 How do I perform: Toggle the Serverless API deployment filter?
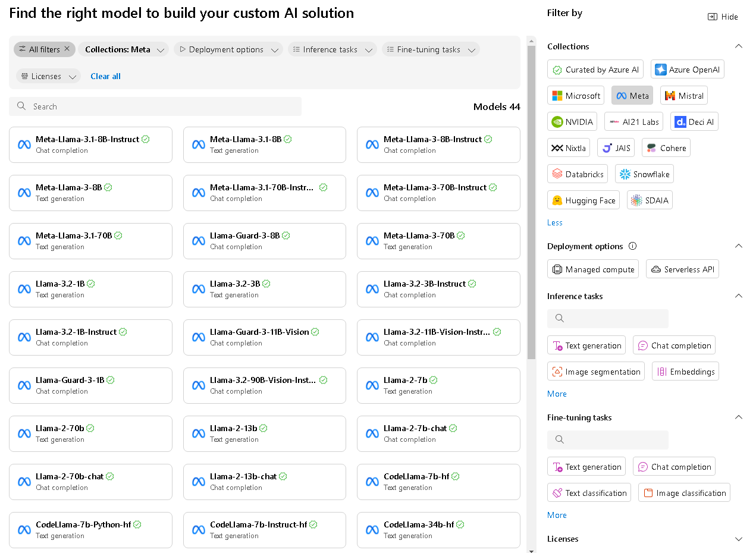(x=682, y=269)
